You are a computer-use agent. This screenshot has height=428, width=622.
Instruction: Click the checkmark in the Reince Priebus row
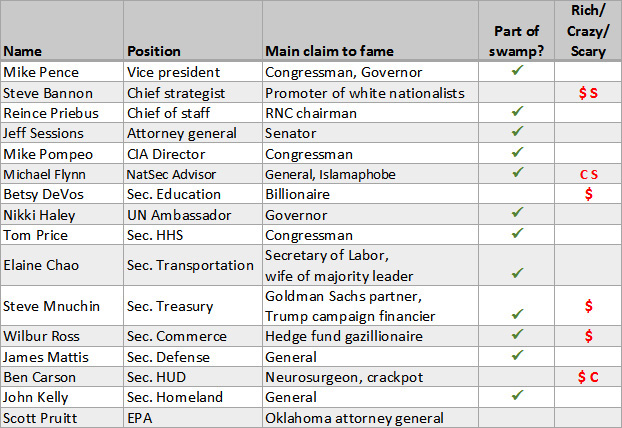point(517,113)
